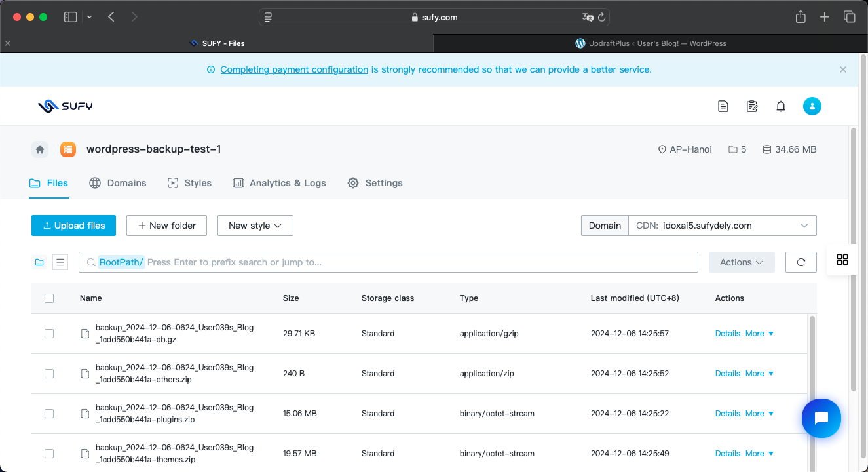Switch to the Domains tab

(118, 183)
